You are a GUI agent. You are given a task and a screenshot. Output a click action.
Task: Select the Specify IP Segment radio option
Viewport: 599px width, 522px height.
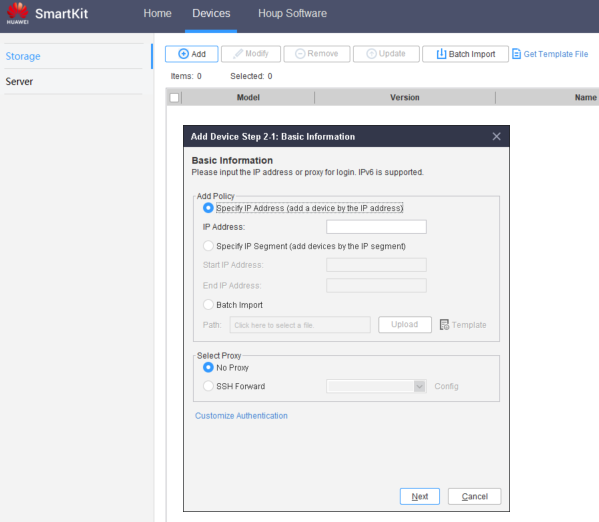[x=208, y=246]
